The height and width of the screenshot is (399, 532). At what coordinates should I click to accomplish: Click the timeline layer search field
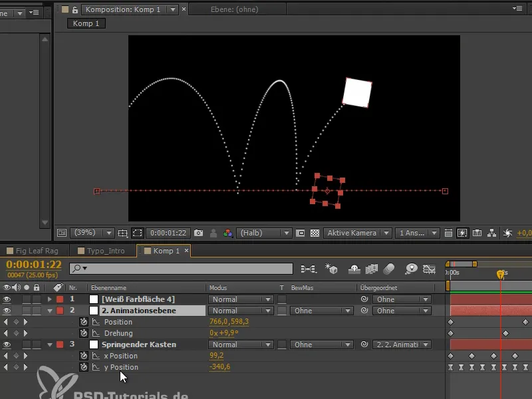tap(181, 269)
